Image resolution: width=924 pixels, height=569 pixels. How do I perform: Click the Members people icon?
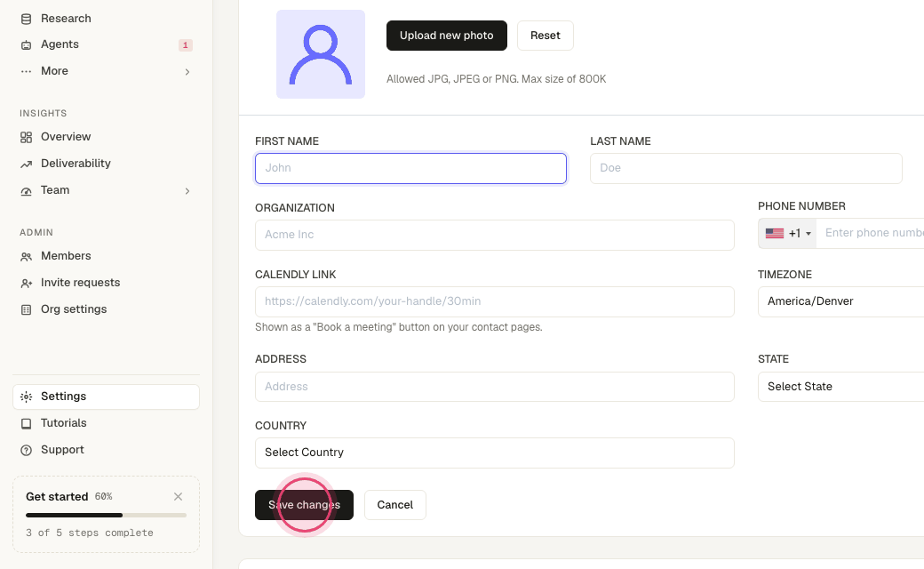click(26, 256)
